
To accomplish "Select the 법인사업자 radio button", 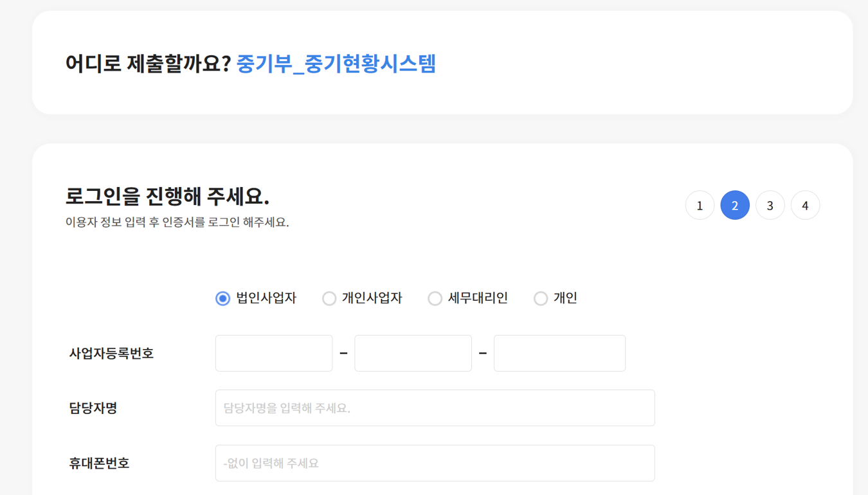I will click(222, 298).
